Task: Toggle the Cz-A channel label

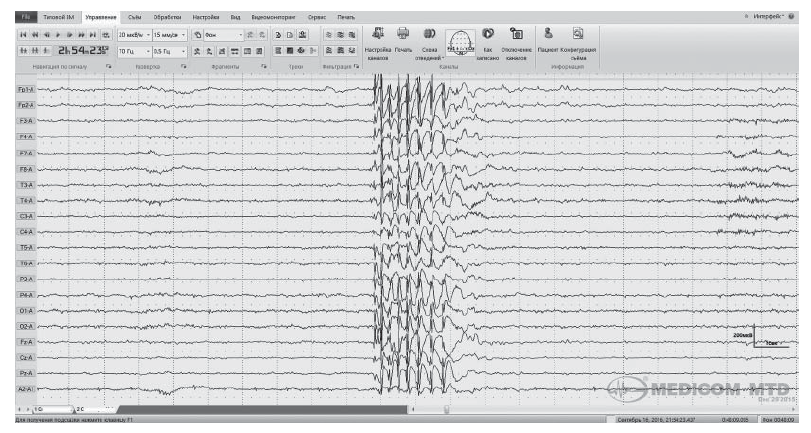Action: [x=25, y=357]
